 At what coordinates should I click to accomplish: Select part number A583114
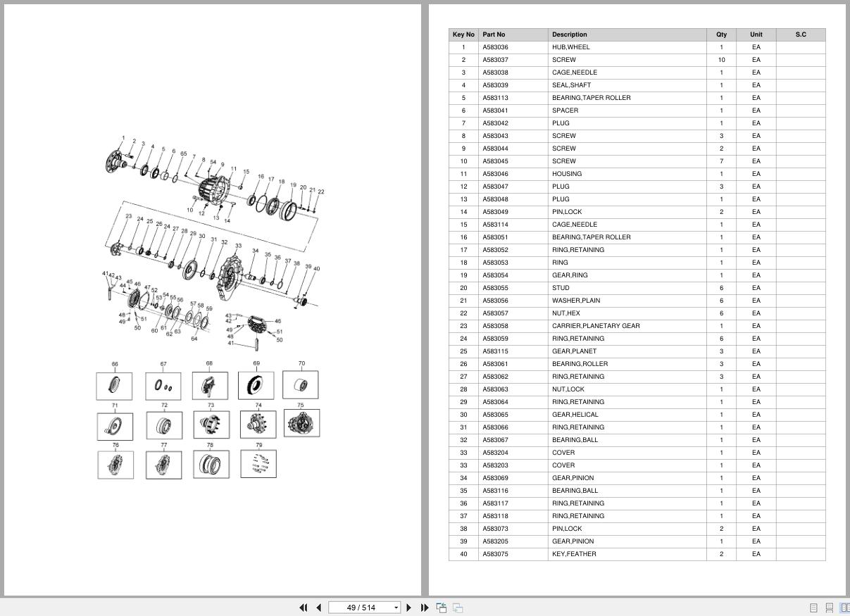click(x=495, y=225)
